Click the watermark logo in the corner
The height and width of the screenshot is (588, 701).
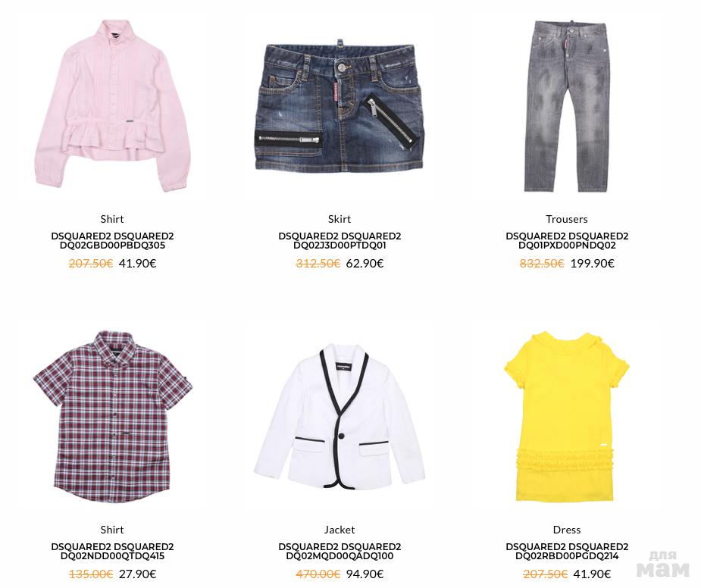click(663, 564)
